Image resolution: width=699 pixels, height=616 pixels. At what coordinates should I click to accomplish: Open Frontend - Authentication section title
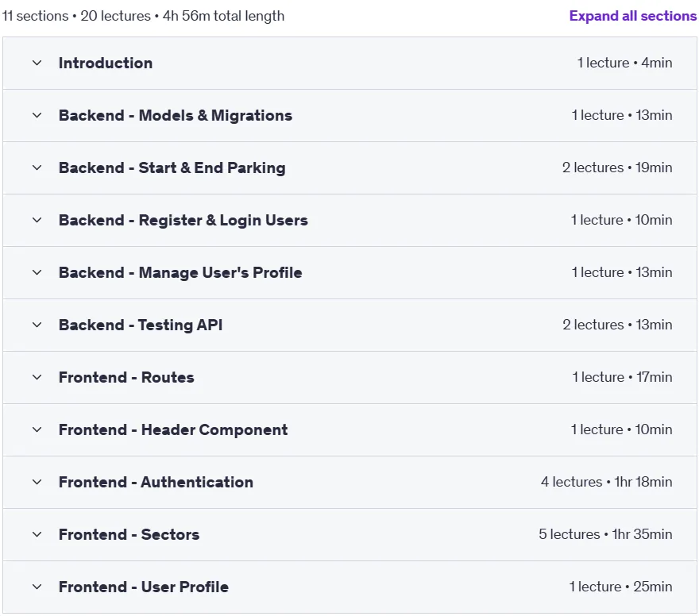point(156,482)
